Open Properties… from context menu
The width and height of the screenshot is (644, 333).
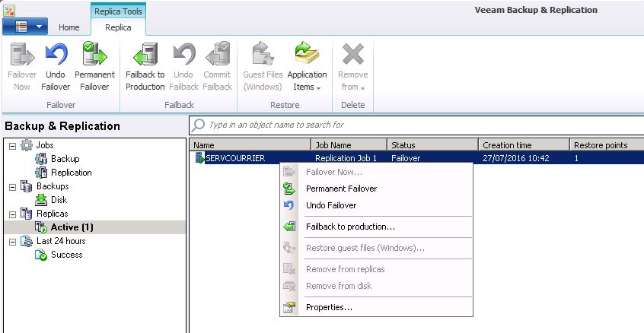point(376,308)
